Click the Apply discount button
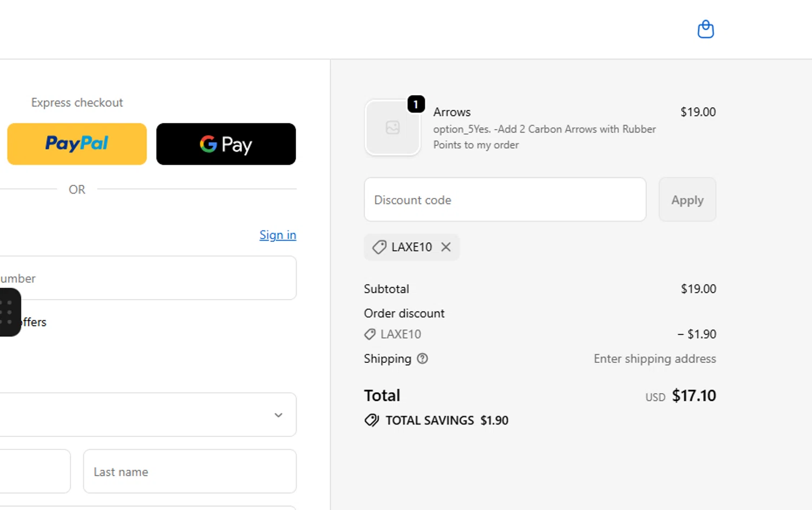 click(687, 200)
